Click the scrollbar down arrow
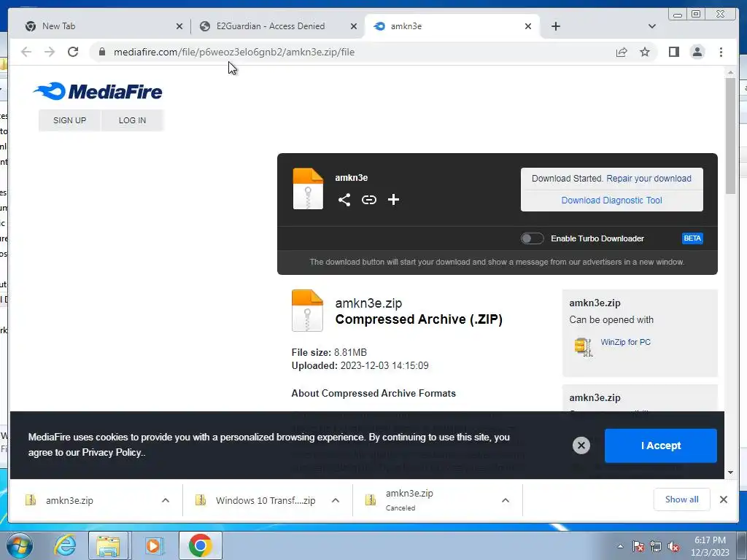The image size is (747, 560). (x=730, y=472)
